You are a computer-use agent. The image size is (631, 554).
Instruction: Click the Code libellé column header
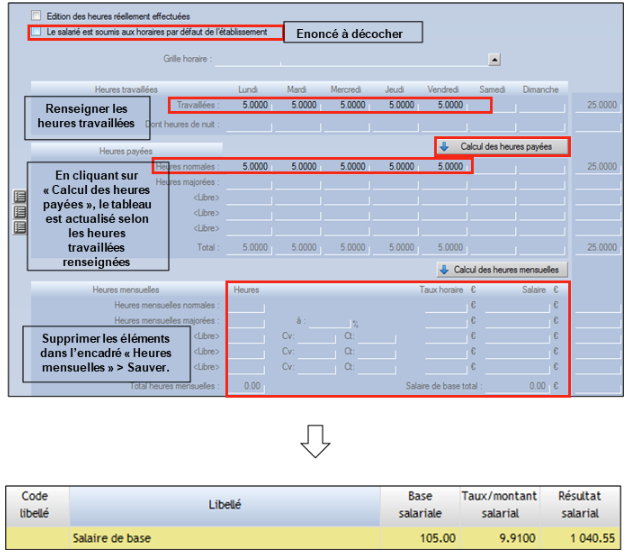pyautogui.click(x=35, y=505)
